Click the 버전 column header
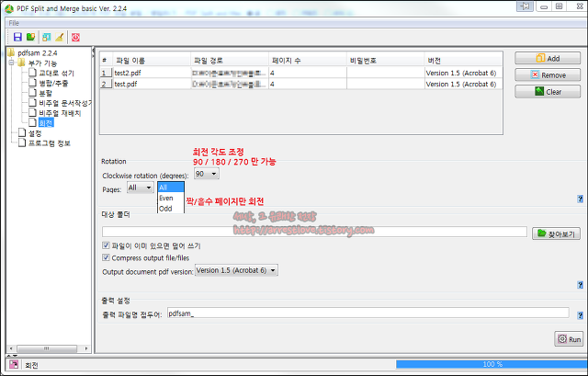Image resolution: width=588 pixels, height=376 pixels. click(x=463, y=60)
